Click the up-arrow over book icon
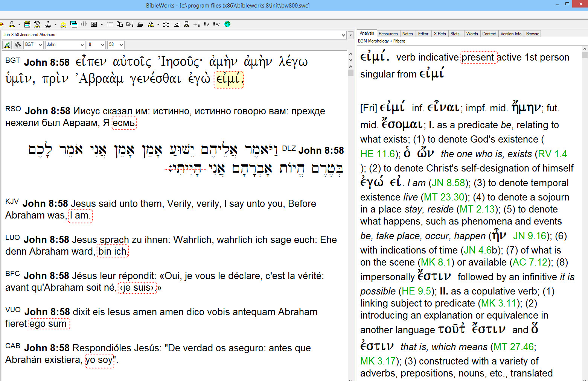 (x=151, y=24)
